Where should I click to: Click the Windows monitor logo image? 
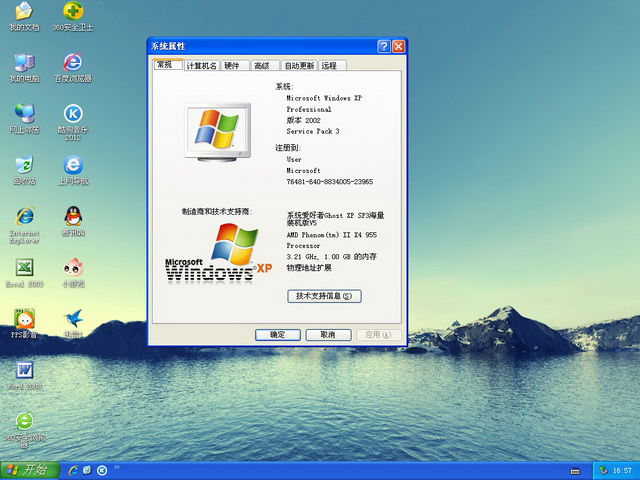(x=218, y=132)
